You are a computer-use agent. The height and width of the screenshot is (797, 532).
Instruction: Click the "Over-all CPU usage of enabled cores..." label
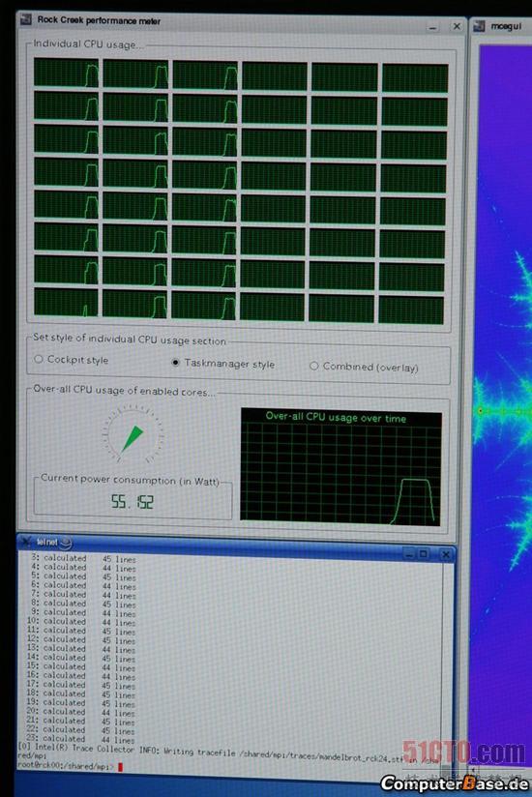(x=124, y=391)
